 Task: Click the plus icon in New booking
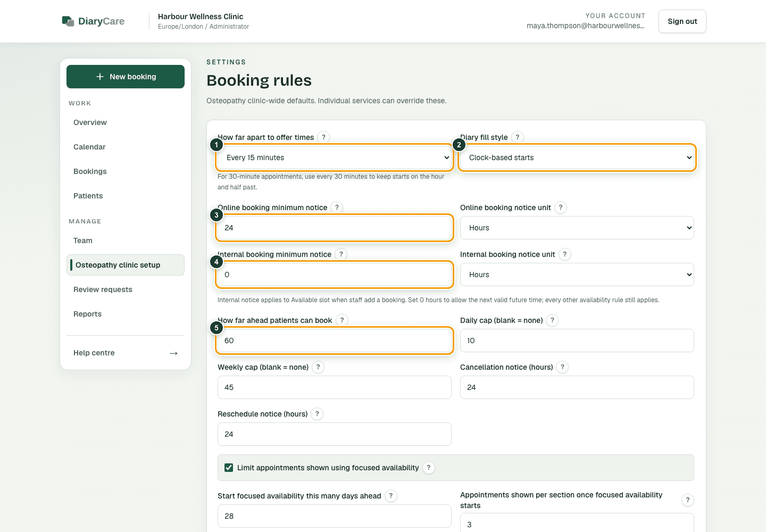pos(100,77)
